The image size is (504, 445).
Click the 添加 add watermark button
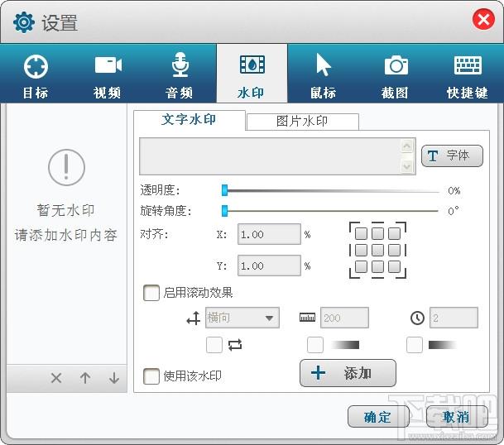click(348, 373)
